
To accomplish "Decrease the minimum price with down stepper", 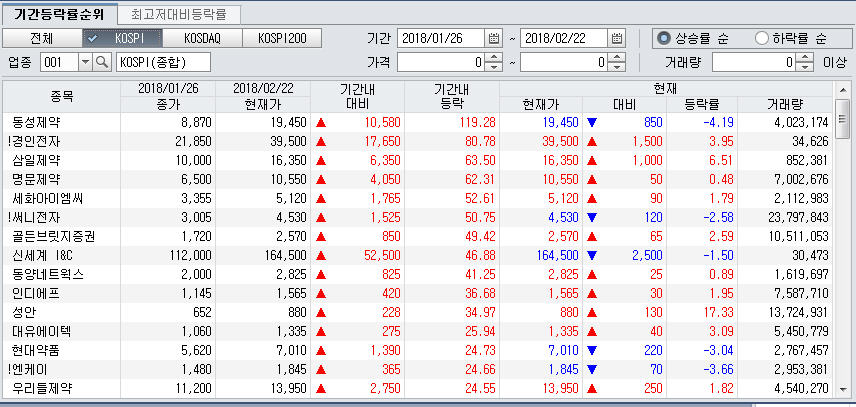I will 494,67.
